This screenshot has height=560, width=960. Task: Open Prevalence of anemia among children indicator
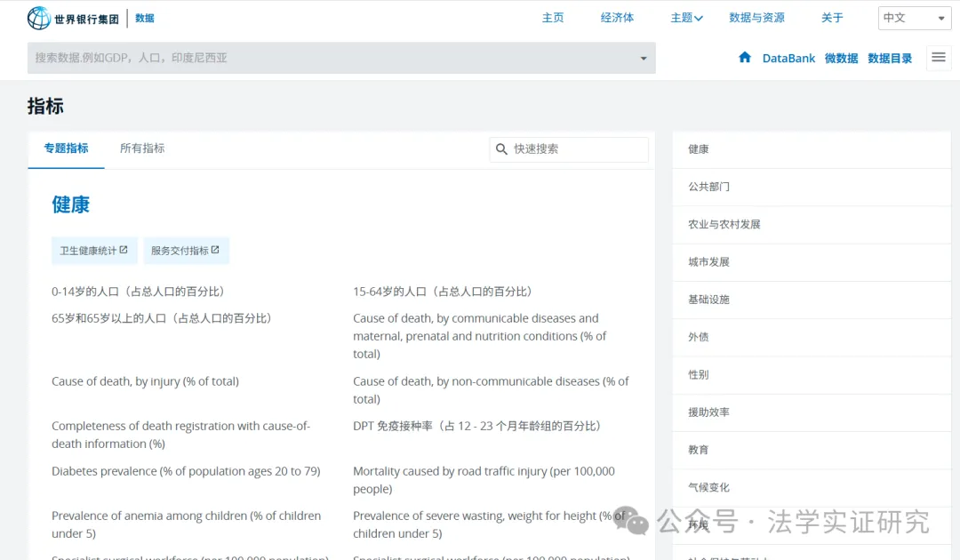pos(186,524)
